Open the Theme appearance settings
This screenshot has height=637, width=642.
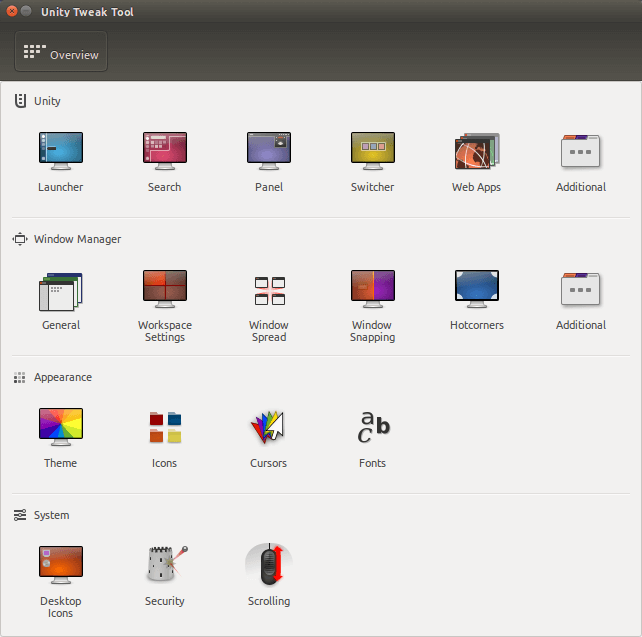(61, 427)
